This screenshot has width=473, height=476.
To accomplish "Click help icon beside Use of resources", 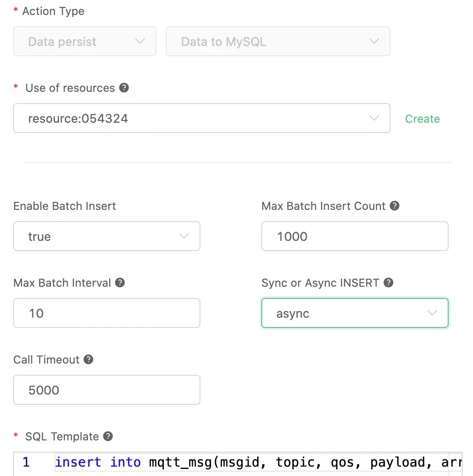I will (124, 88).
